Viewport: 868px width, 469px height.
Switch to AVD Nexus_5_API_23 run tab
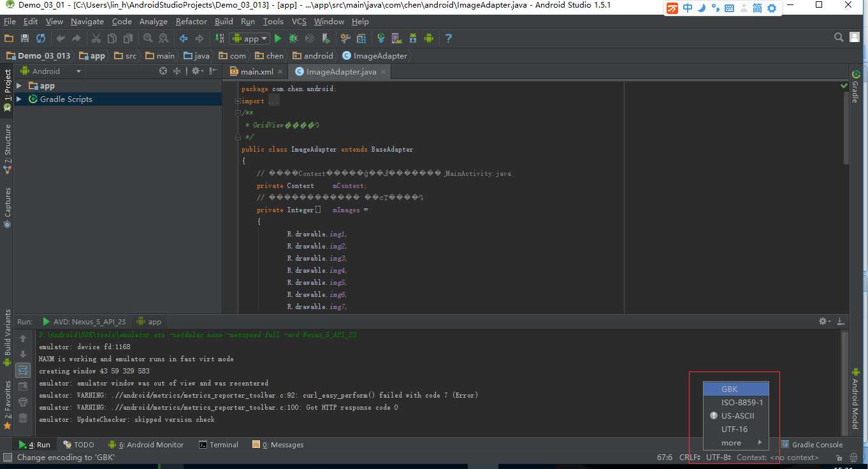pyautogui.click(x=83, y=322)
